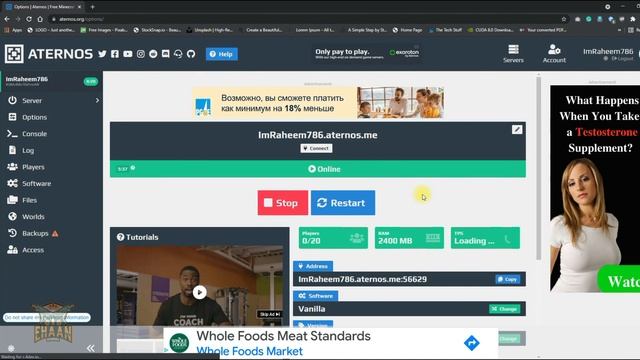Image resolution: width=640 pixels, height=360 pixels.
Task: Open Files in the sidebar
Action: click(x=29, y=200)
